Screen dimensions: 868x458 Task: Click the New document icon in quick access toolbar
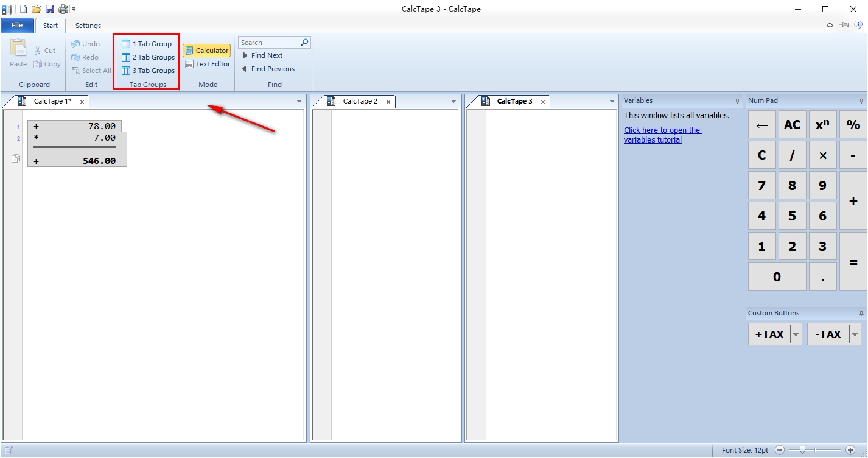23,9
